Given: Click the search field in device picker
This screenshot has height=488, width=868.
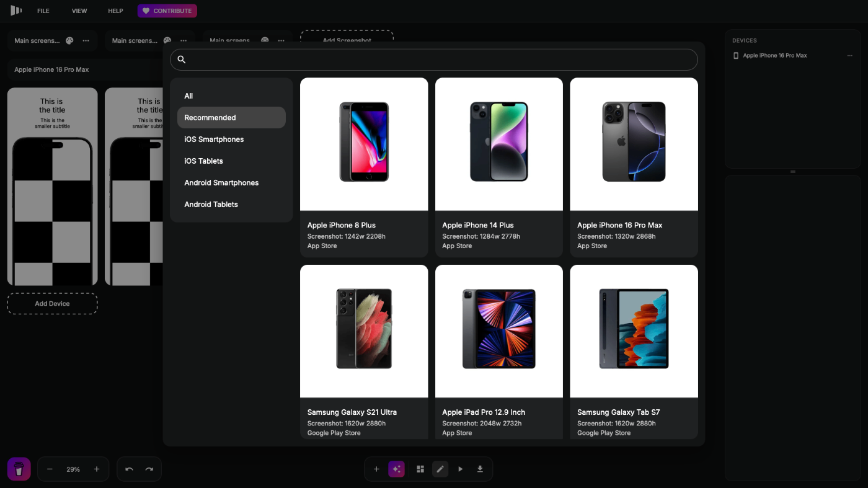Looking at the screenshot, I should 434,60.
